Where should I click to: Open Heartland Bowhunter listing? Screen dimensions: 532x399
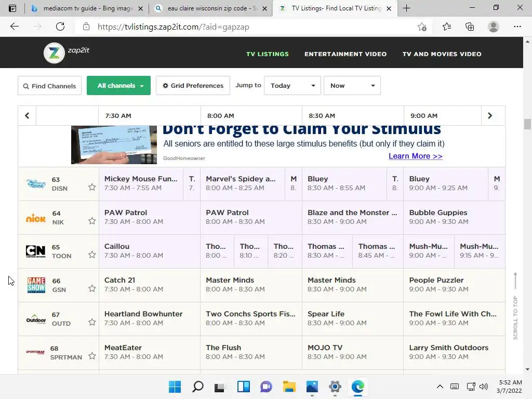click(x=150, y=318)
